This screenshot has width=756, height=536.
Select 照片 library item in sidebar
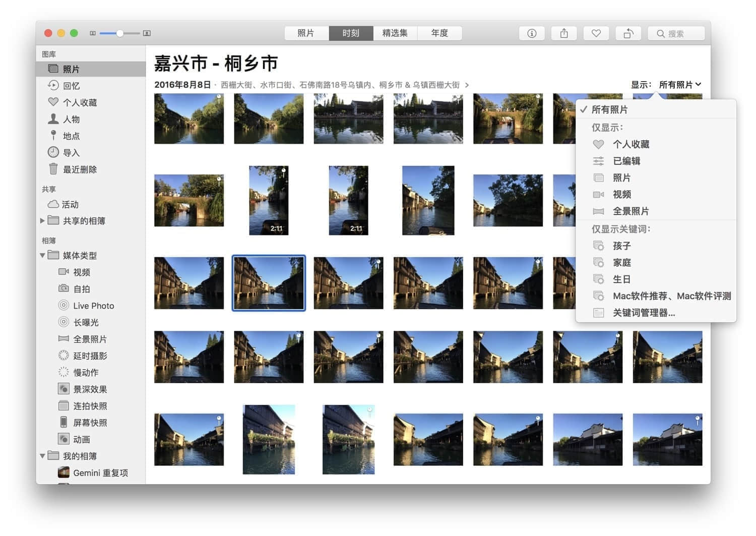[x=91, y=69]
